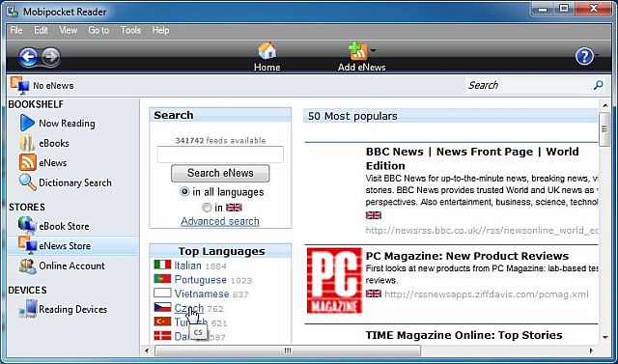Click the eNews Store sidebar icon
Screen dimensions: 618x364
click(27, 245)
